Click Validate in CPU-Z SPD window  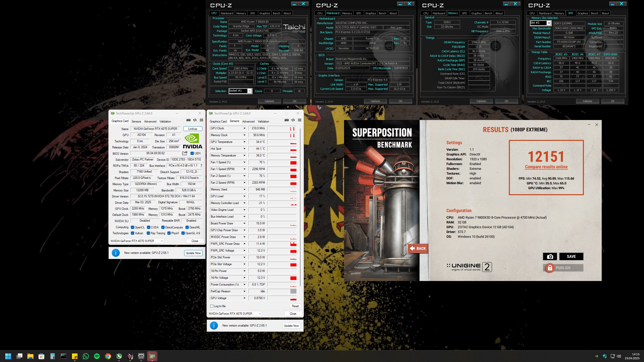pos(587,101)
